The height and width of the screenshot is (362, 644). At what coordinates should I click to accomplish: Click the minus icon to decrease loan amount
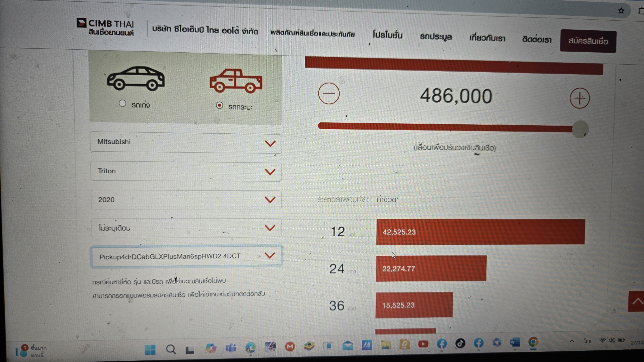[x=329, y=94]
